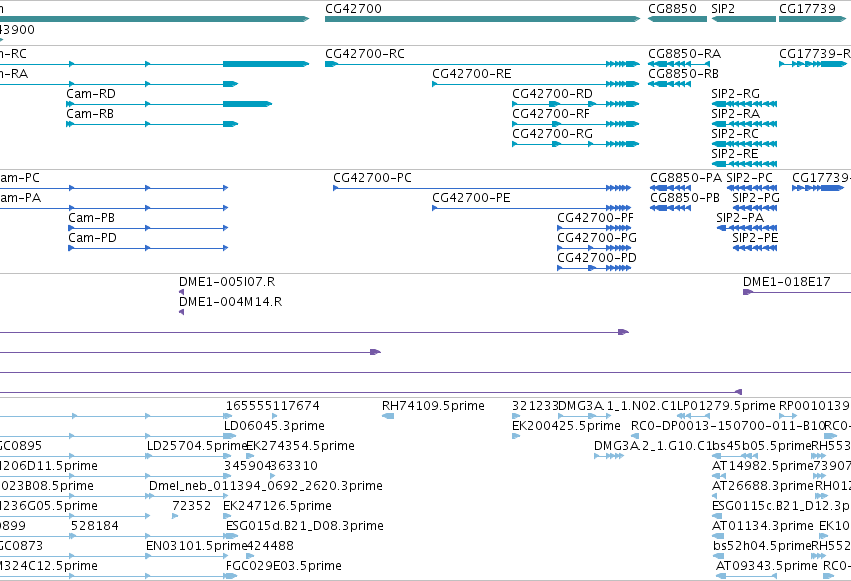Select the CG8850-RA transcript label
Image resolution: width=851 pixels, height=581 pixels.
tap(684, 54)
